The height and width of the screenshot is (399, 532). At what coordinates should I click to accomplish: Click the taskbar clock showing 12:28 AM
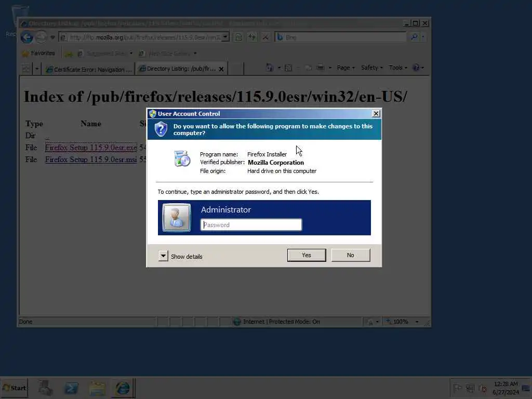tap(506, 388)
